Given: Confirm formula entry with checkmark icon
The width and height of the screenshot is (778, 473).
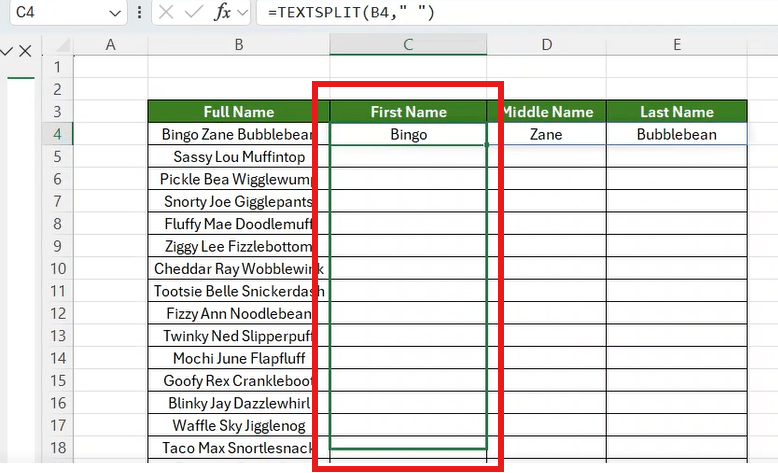Looking at the screenshot, I should 194,12.
